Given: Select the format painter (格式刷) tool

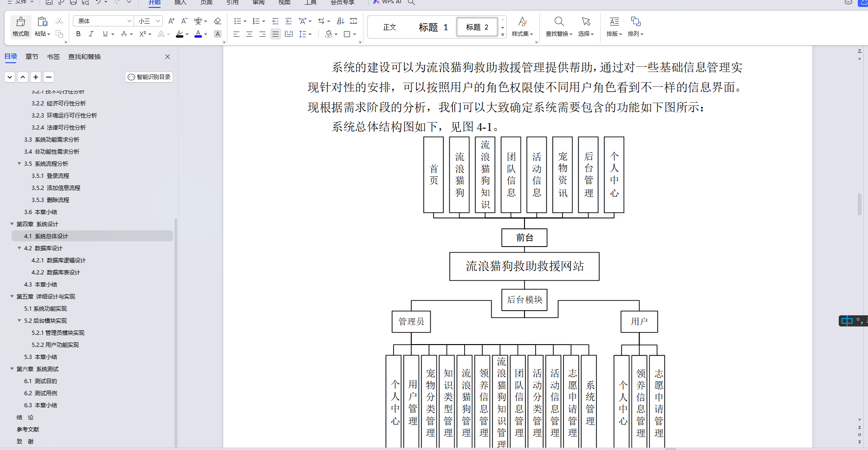Looking at the screenshot, I should coord(20,26).
